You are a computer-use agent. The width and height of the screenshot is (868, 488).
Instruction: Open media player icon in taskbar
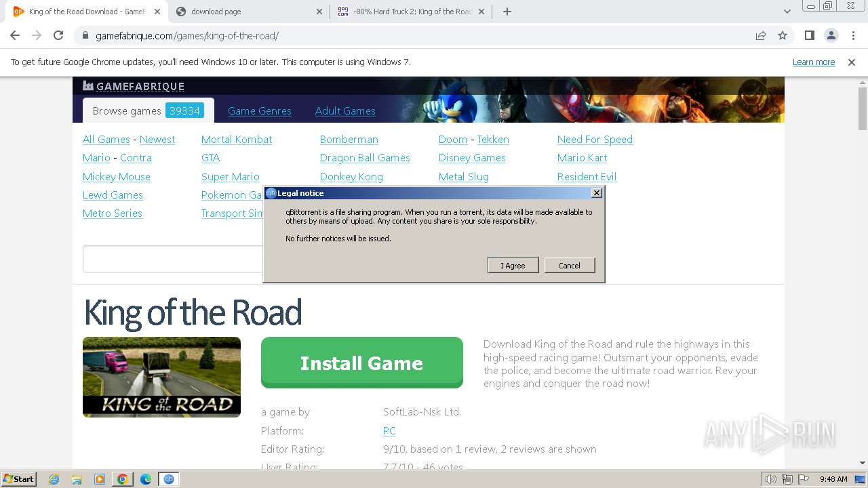click(100, 479)
